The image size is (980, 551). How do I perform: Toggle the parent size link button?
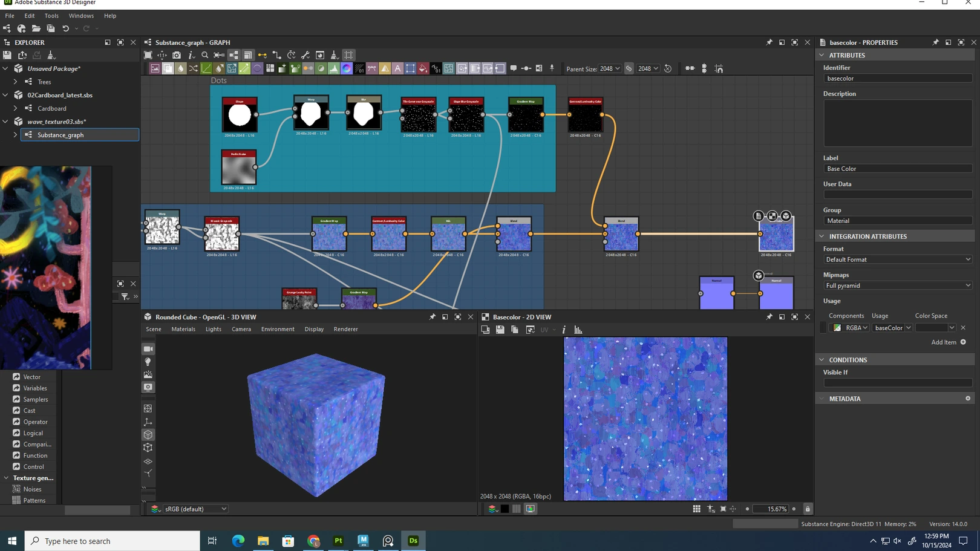(629, 68)
